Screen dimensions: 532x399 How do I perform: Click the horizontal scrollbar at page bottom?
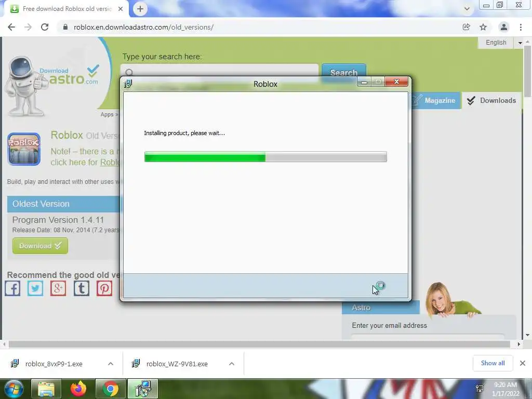[x=259, y=344]
